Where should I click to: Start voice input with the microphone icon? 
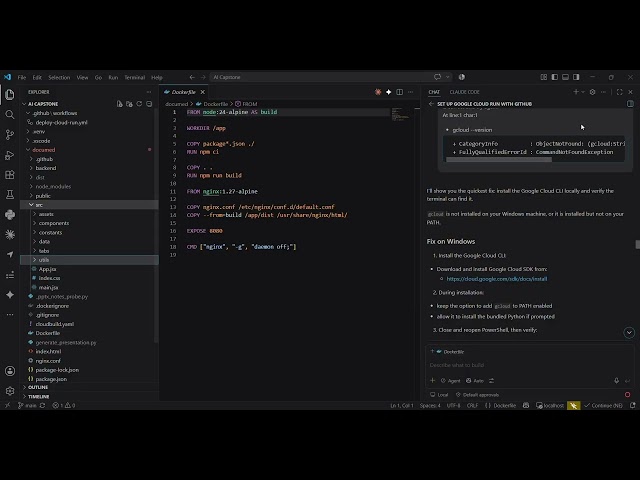coord(616,380)
